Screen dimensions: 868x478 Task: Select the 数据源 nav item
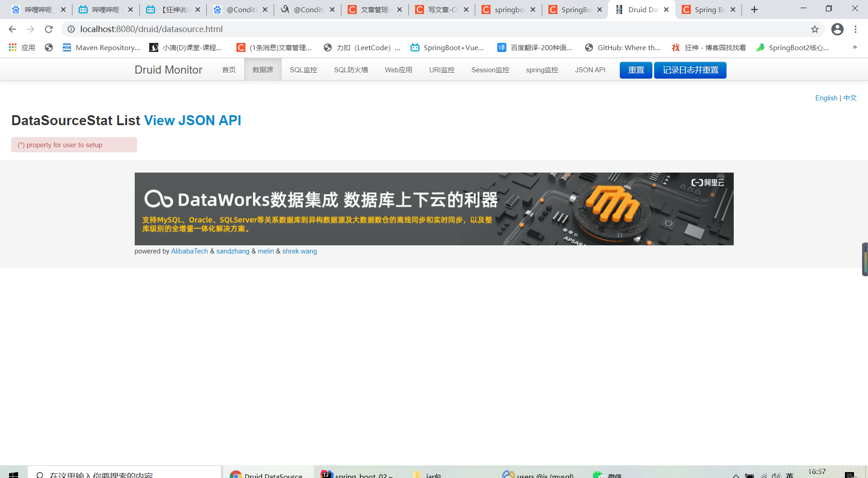[x=263, y=70]
